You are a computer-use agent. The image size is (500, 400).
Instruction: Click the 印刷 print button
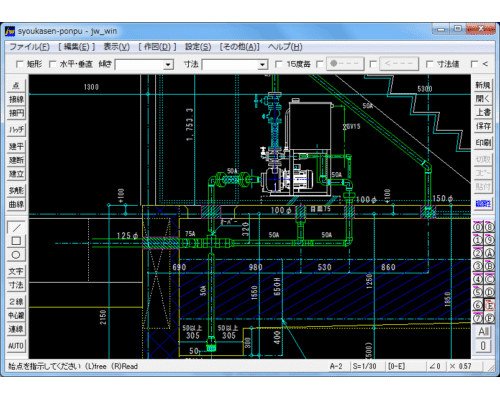(x=483, y=143)
